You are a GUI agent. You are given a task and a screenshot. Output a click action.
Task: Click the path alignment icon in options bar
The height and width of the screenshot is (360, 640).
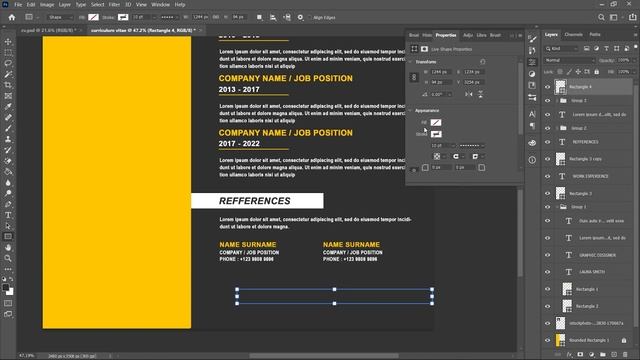click(273, 17)
